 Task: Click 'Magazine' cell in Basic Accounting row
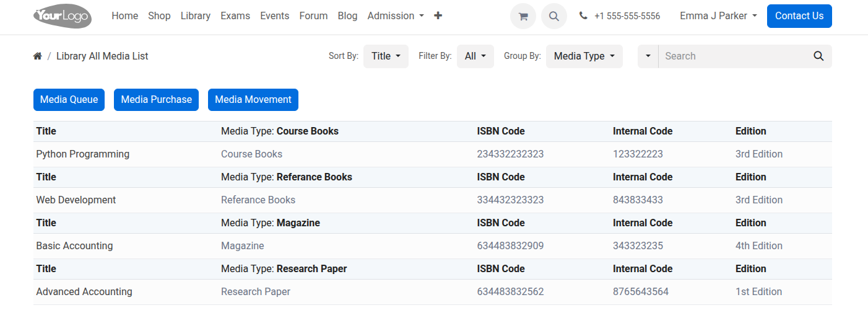pos(243,246)
